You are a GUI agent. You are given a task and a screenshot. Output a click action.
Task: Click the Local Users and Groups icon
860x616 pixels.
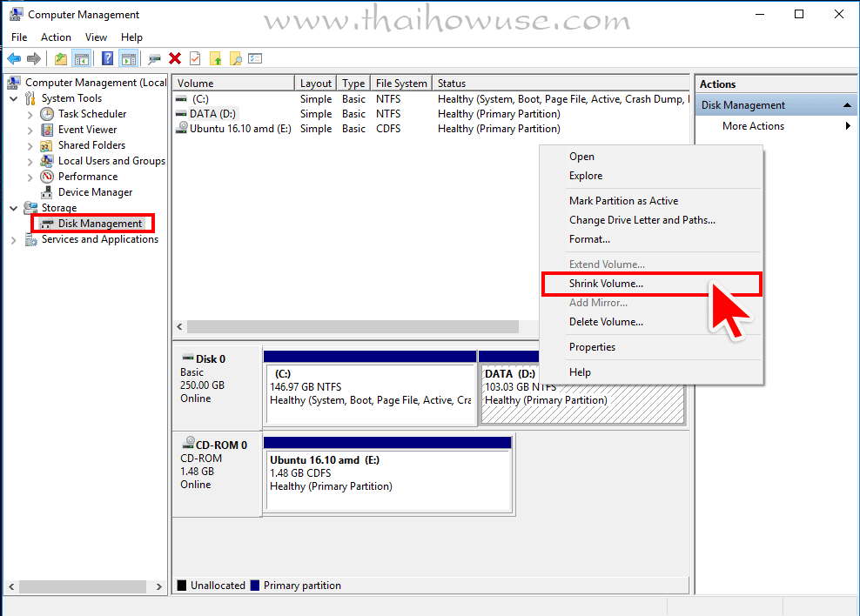tap(47, 161)
